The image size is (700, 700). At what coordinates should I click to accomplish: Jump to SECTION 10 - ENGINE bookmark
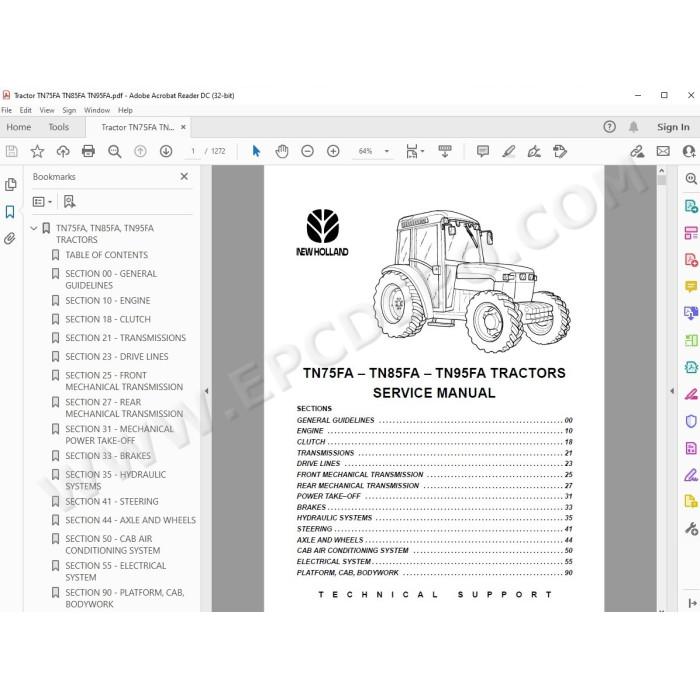click(x=108, y=301)
